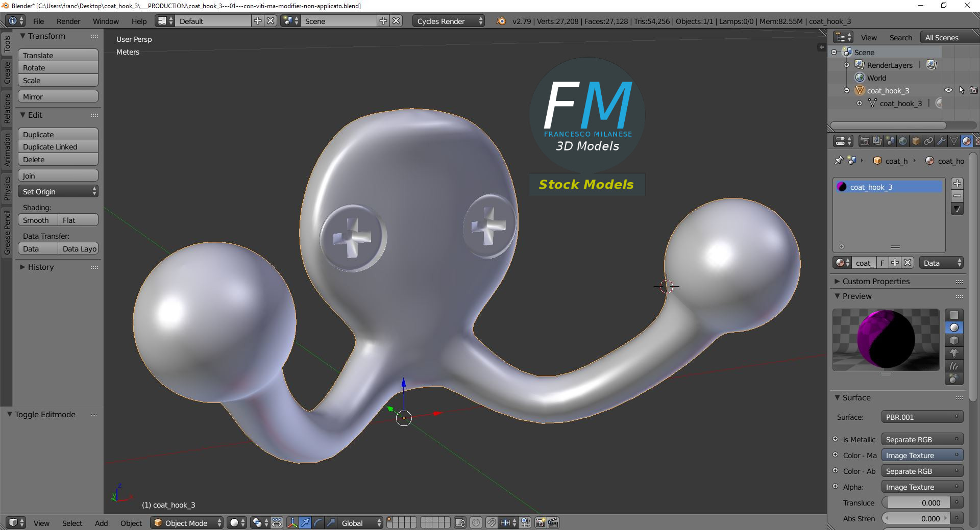Image resolution: width=980 pixels, height=530 pixels.
Task: Click the translate manipulator arrow icon
Action: [x=305, y=523]
